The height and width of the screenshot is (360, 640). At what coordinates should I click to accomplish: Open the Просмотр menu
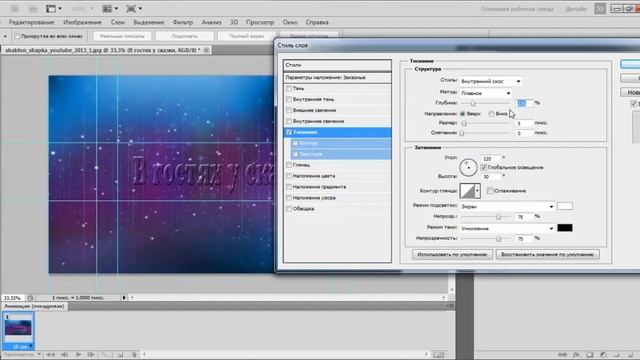click(x=260, y=22)
